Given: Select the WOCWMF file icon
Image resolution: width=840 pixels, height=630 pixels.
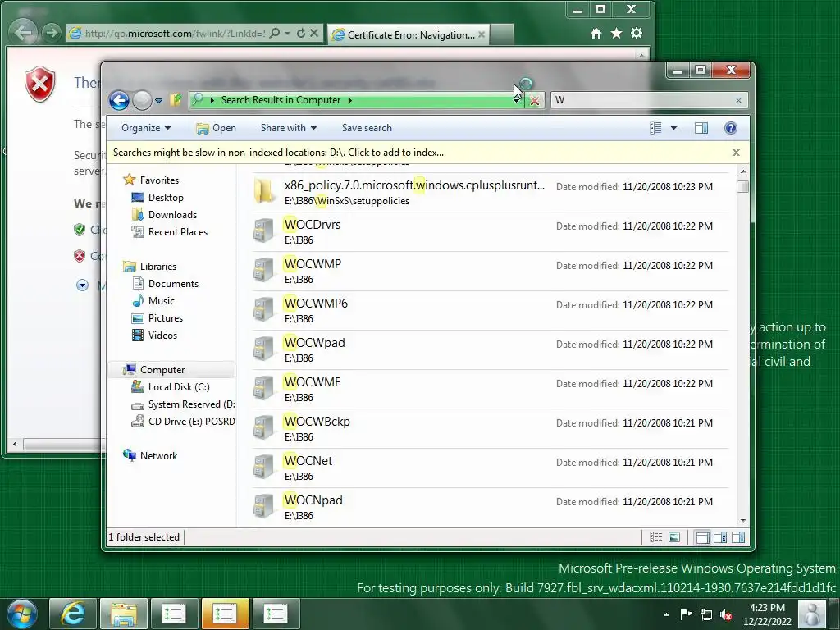Looking at the screenshot, I should 263,388.
